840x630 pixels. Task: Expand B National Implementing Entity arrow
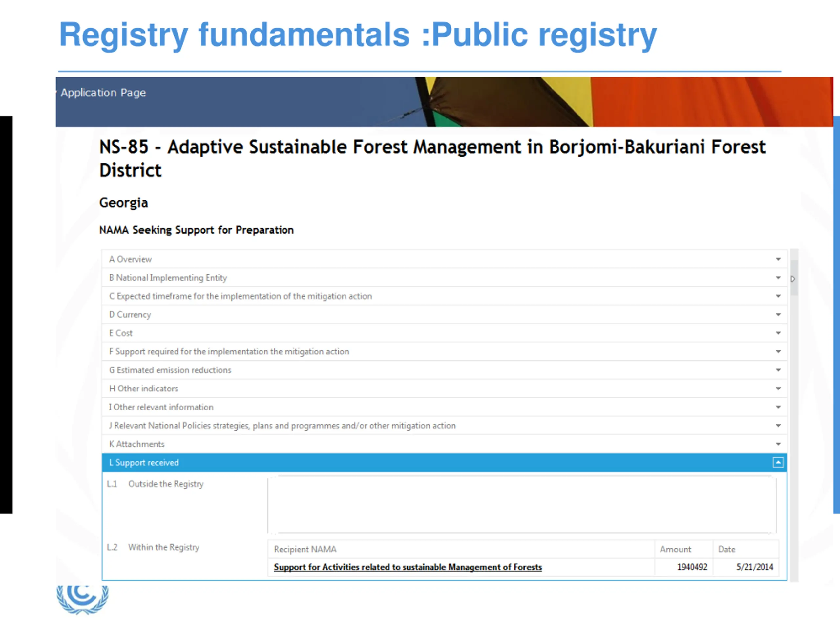point(778,278)
